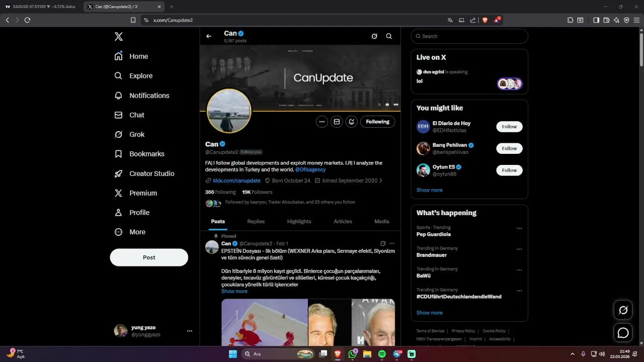Switch to the Media tab
This screenshot has width=644, height=362.
tap(382, 221)
